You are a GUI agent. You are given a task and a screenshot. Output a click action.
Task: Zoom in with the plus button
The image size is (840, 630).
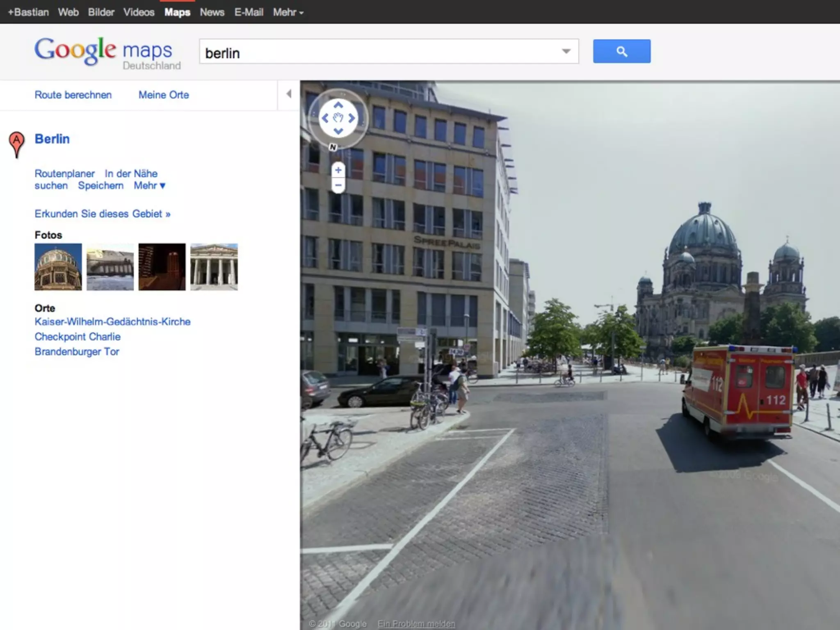(x=338, y=170)
